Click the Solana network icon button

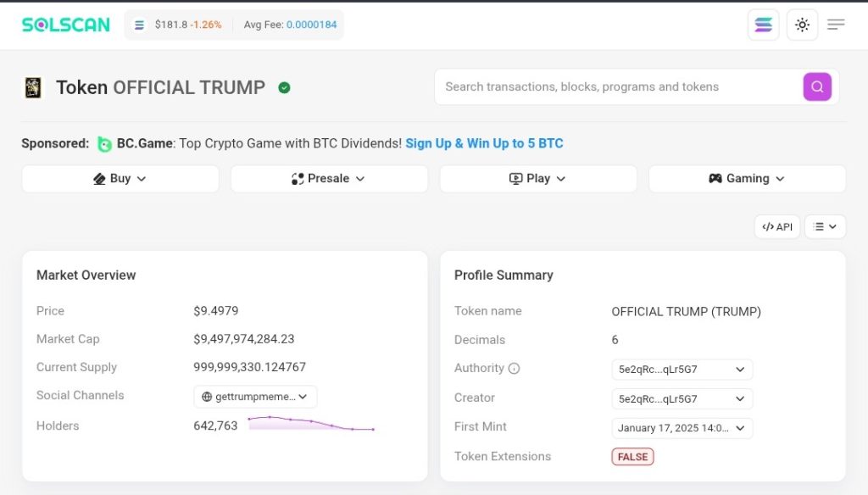763,25
